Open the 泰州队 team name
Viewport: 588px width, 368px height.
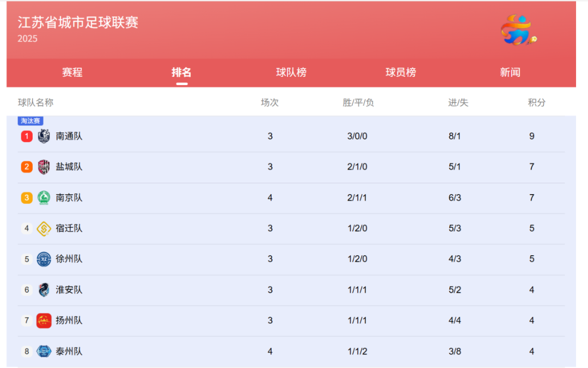coord(69,351)
